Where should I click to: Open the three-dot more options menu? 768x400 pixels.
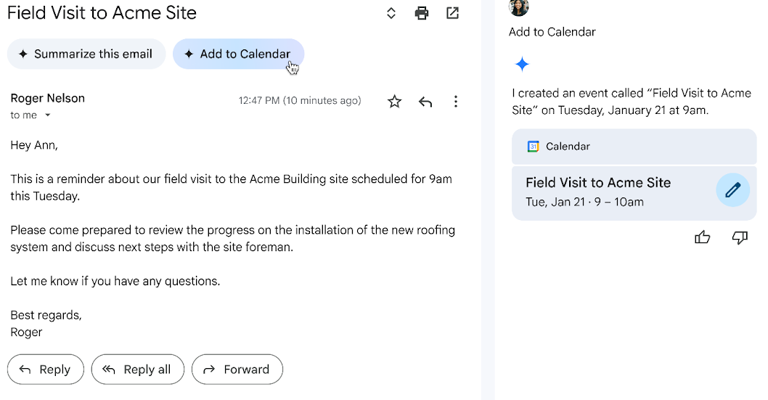pos(456,101)
